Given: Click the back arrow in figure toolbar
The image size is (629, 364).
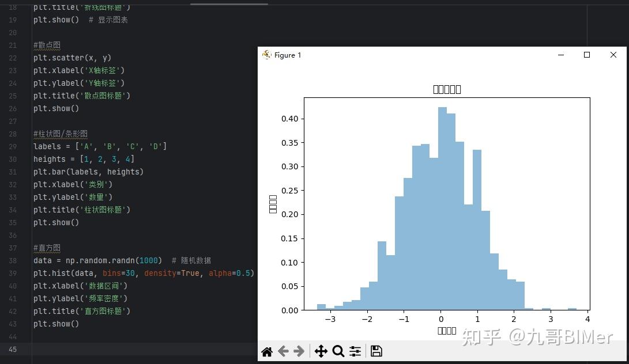Looking at the screenshot, I should [x=283, y=351].
